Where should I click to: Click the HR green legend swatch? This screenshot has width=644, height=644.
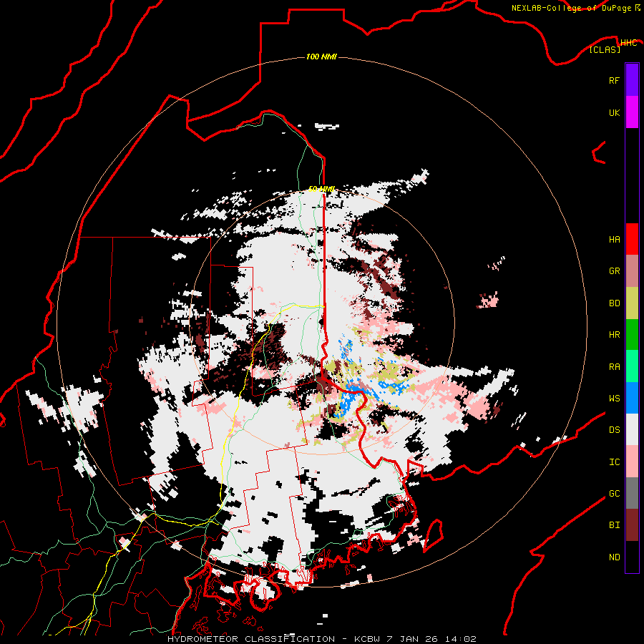point(632,335)
